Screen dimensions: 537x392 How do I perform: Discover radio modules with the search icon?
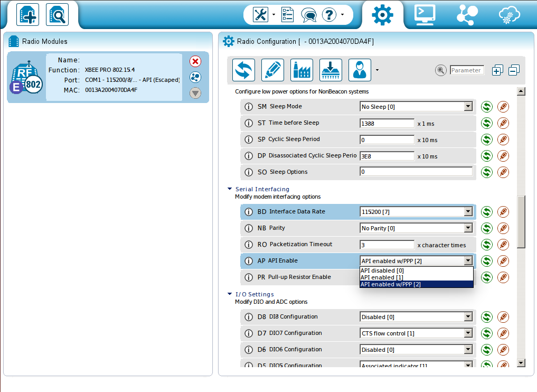click(57, 15)
